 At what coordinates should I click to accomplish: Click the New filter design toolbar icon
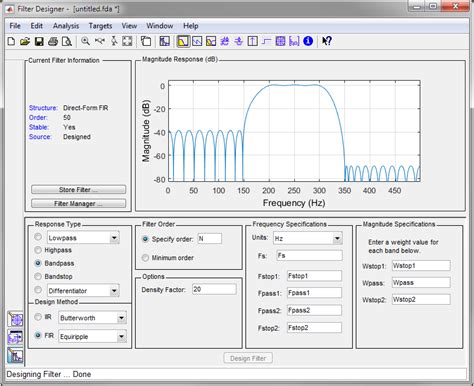[11, 41]
